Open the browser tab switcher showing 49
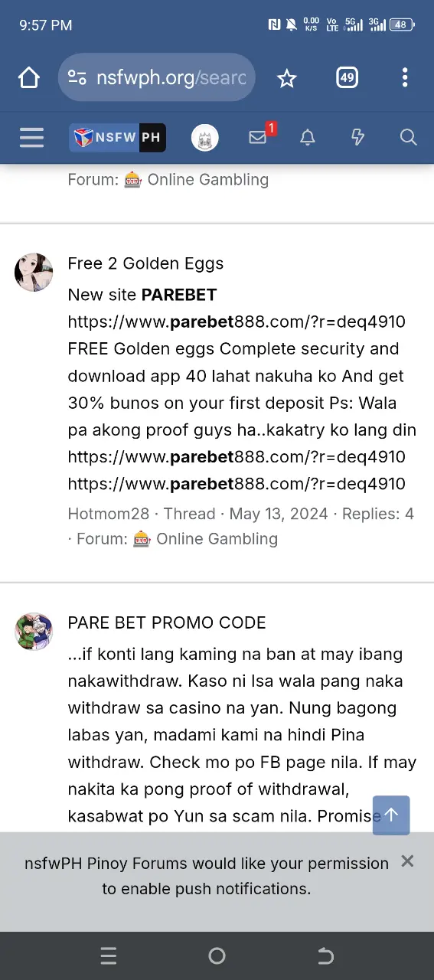This screenshot has width=434, height=980. tap(347, 78)
